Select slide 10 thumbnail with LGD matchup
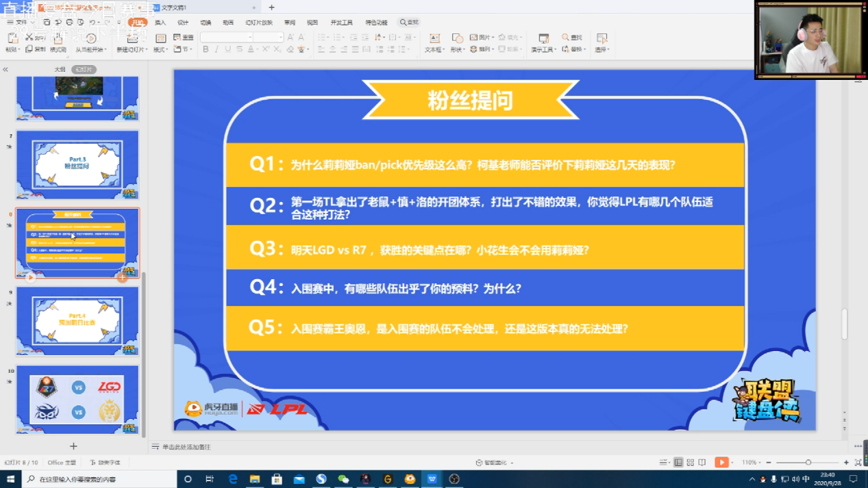Screen dimensions: 868x488 click(x=77, y=400)
